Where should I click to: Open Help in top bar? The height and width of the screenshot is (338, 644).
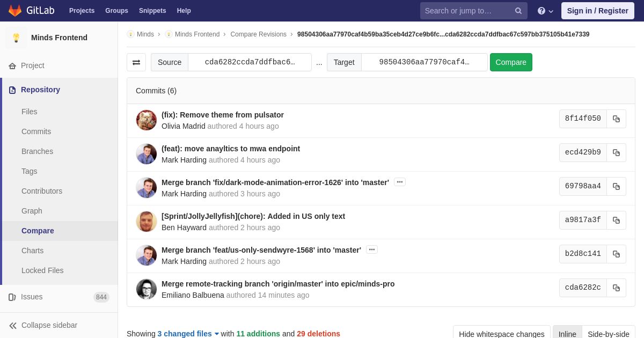click(184, 11)
